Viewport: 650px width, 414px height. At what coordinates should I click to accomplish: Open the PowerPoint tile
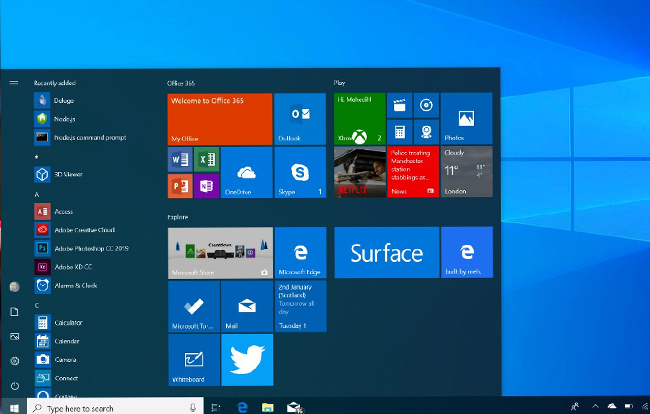click(x=180, y=186)
